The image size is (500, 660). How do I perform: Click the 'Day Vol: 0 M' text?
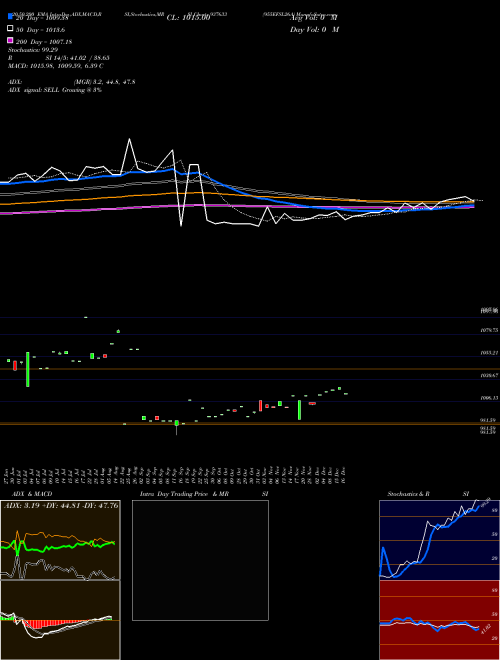tap(314, 30)
